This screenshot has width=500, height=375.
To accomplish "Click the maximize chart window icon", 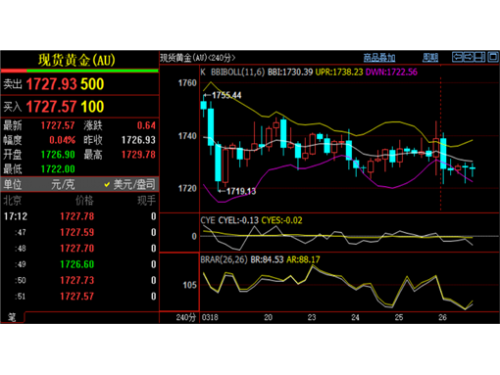I will pyautogui.click(x=493, y=57).
